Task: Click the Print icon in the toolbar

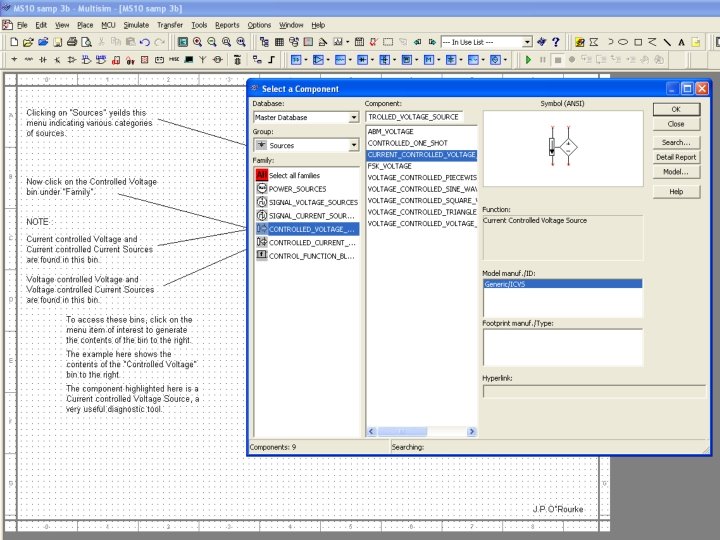Action: click(72, 42)
